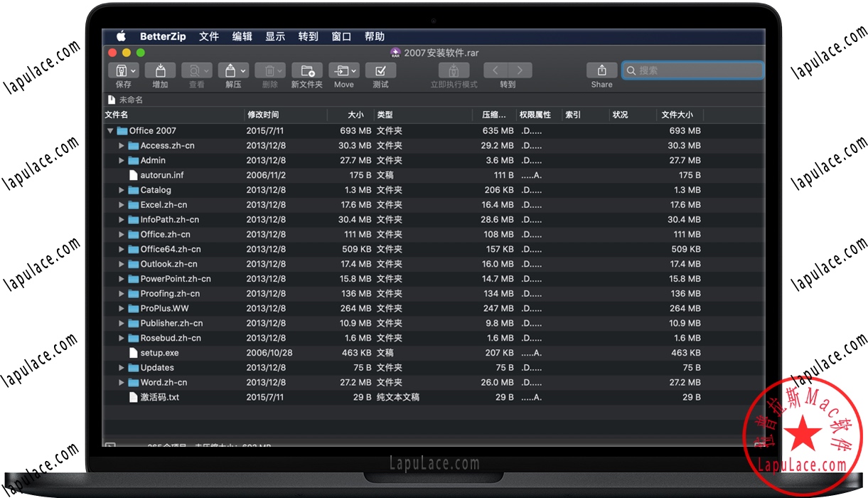Open the 文件 menu
Screen dimensions: 868x498
(x=209, y=36)
